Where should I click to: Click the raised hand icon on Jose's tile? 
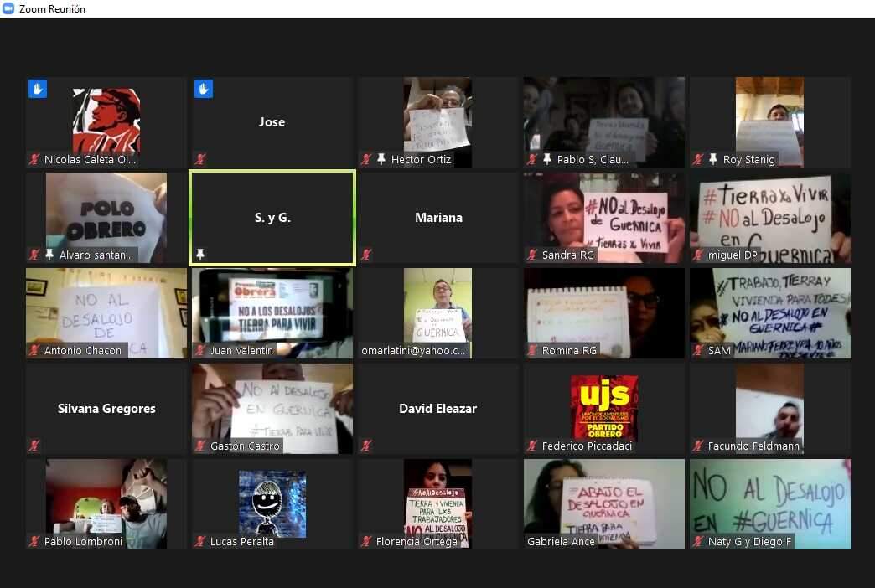tap(204, 89)
